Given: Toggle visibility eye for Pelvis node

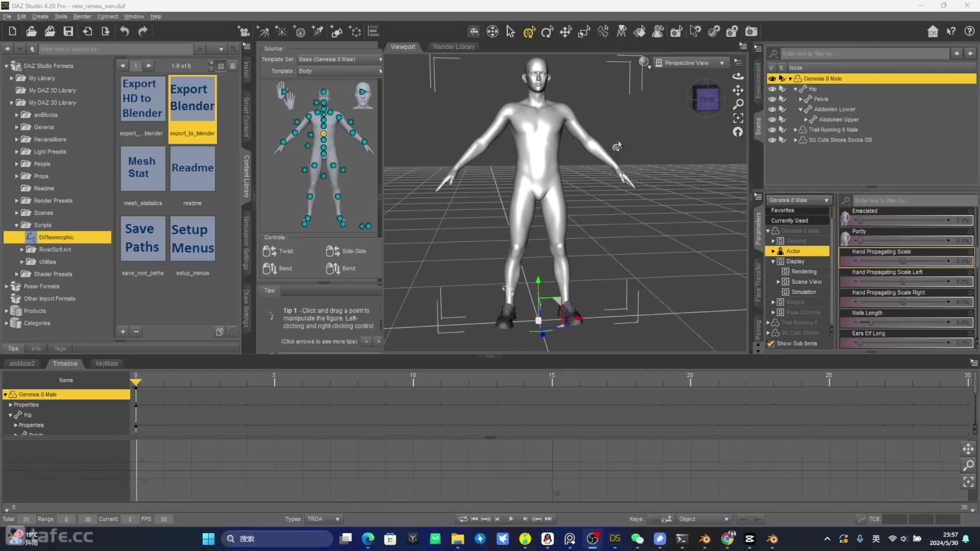Looking at the screenshot, I should coord(772,99).
